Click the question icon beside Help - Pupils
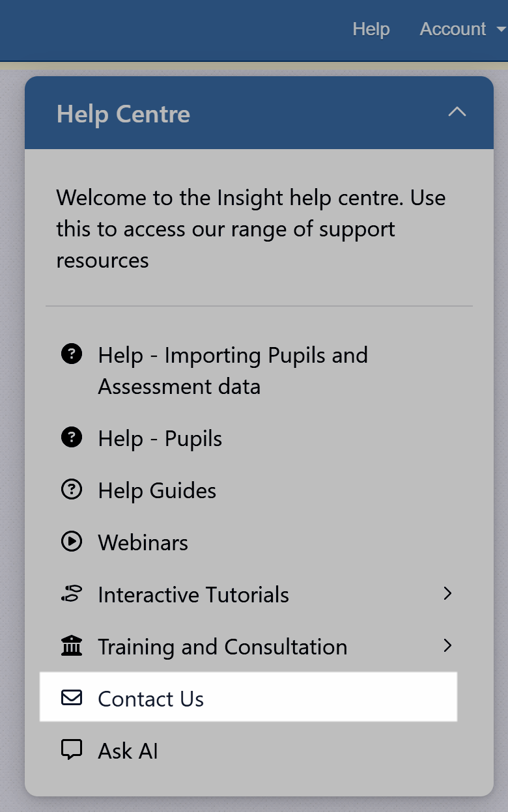The image size is (508, 812). click(x=71, y=438)
